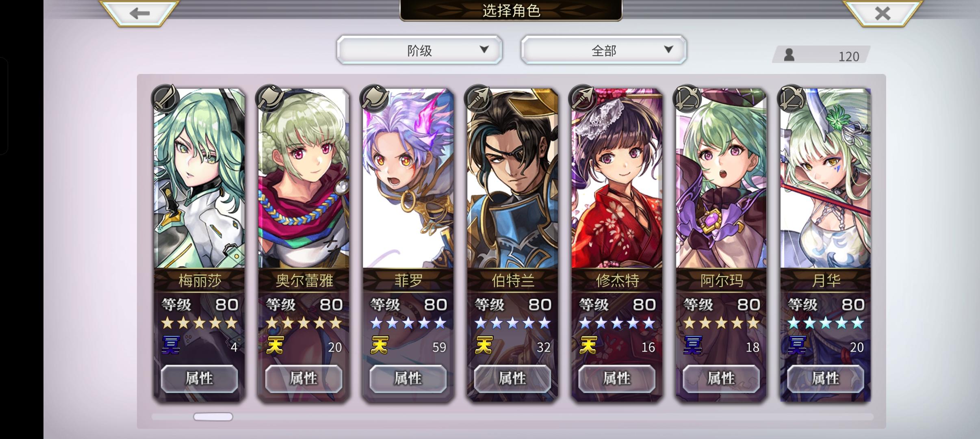This screenshot has width=980, height=439.
Task: Select the 菲罗 character portrait
Action: click(x=408, y=179)
